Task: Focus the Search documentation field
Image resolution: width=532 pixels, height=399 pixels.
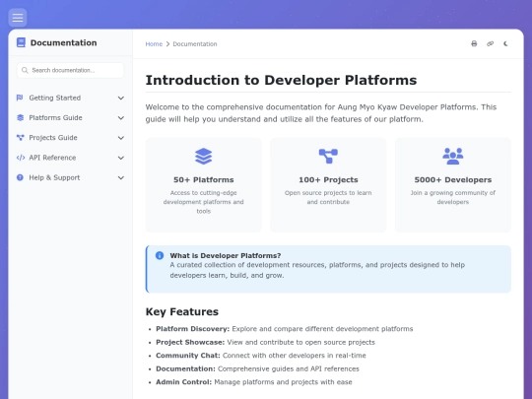Action: 70,70
